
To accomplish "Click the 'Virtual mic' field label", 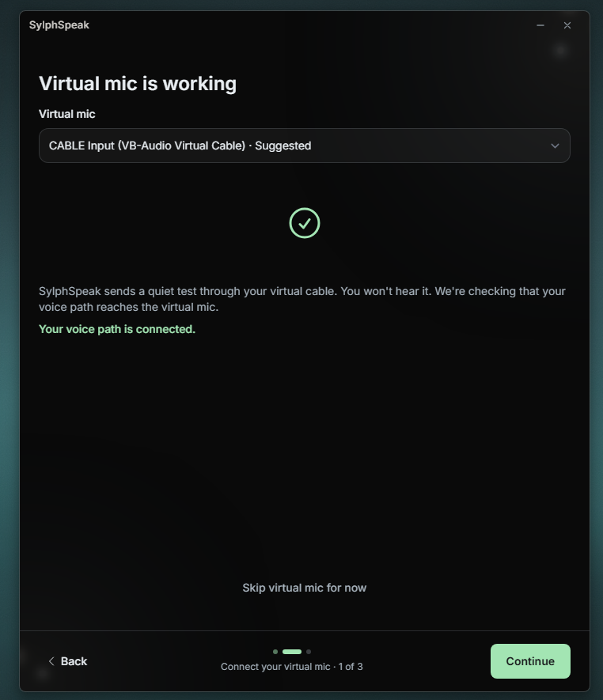I will point(67,114).
